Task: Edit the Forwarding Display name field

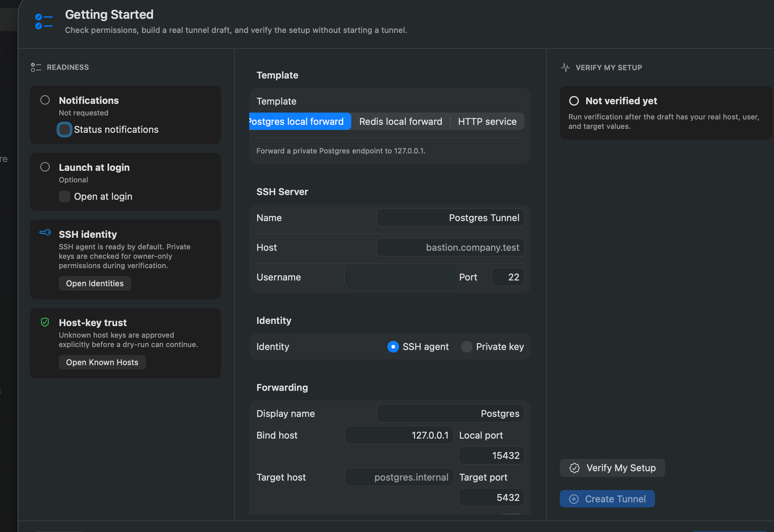Action: pyautogui.click(x=450, y=414)
